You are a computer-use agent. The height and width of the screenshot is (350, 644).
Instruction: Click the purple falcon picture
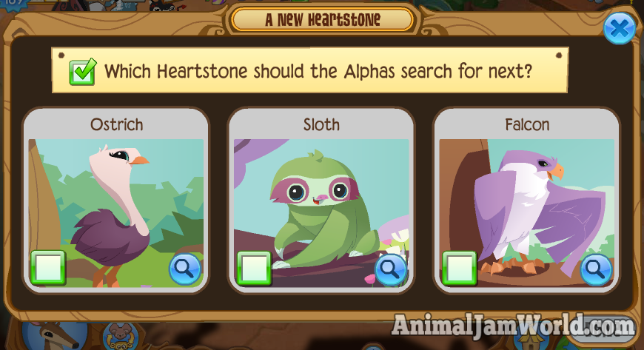point(527,213)
